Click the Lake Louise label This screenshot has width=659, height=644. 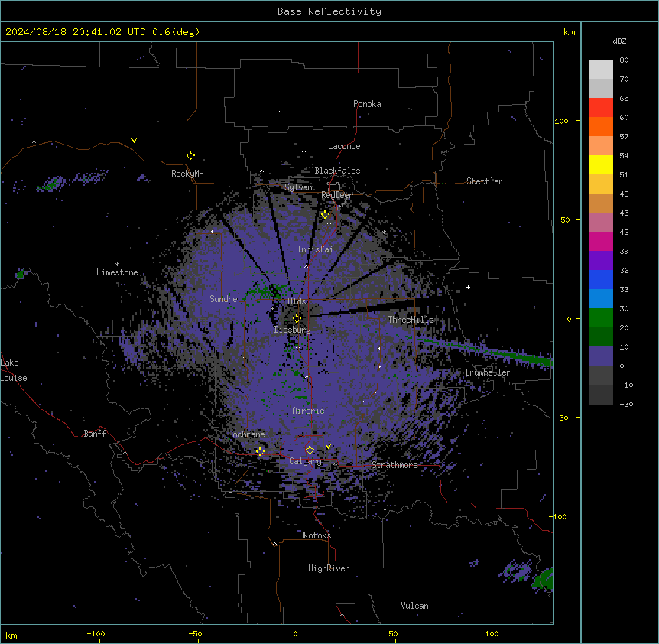14,370
